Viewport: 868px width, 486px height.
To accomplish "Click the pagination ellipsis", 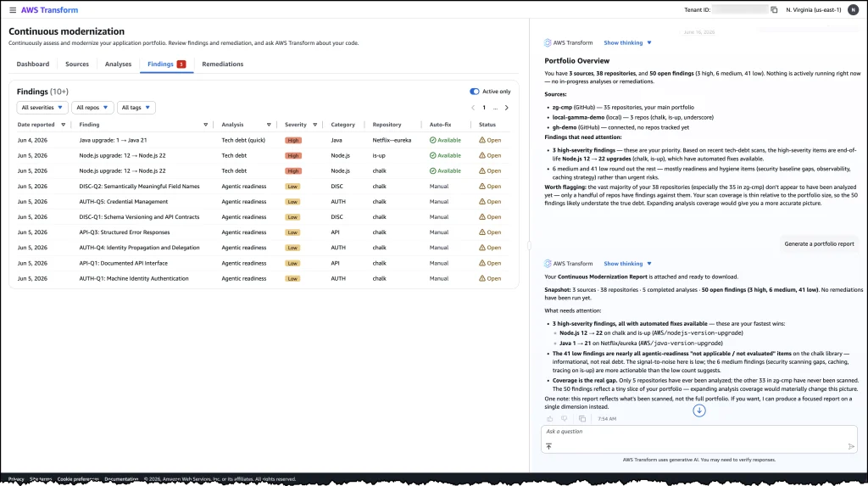I will pos(495,108).
